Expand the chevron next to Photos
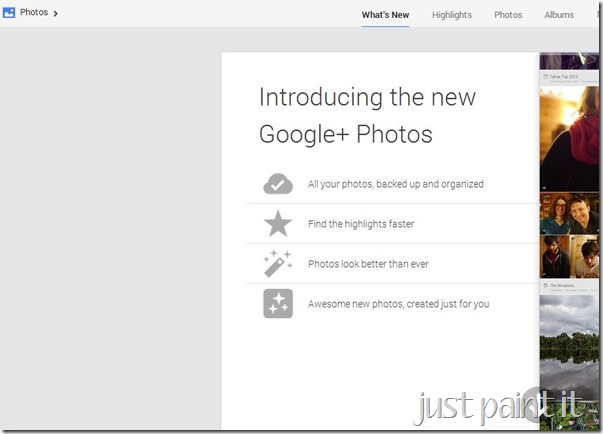Screen dimensions: 603x434 (55, 13)
